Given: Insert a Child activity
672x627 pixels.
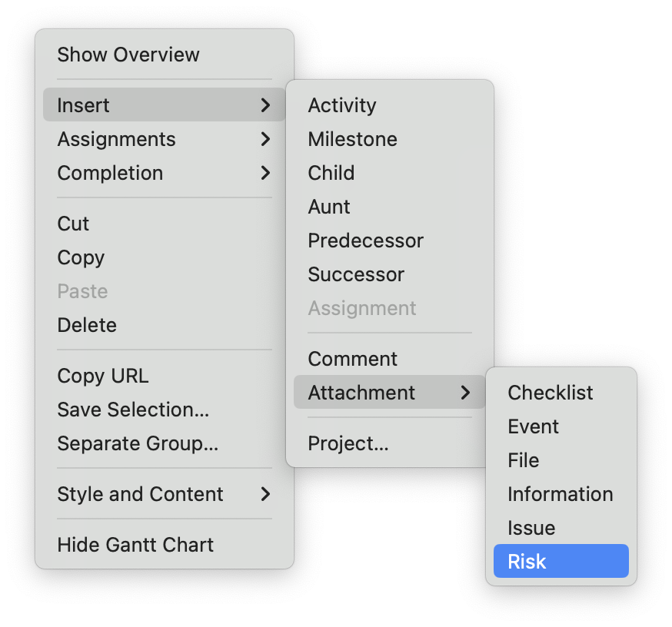Looking at the screenshot, I should [x=331, y=173].
